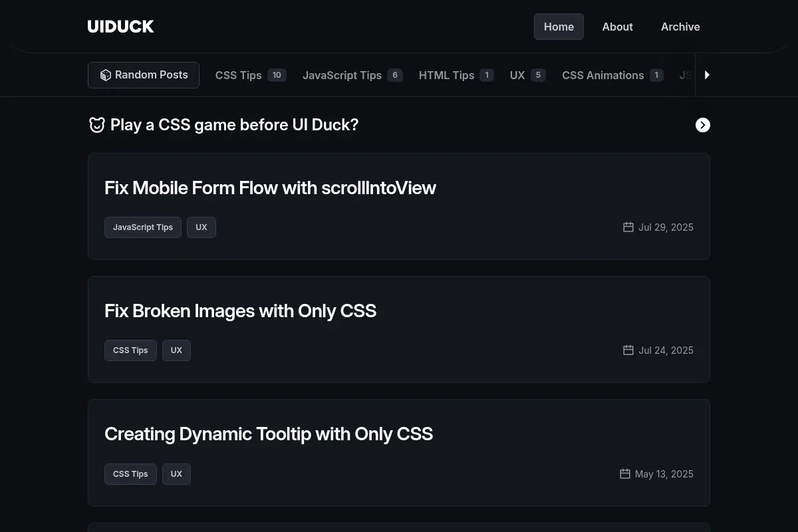798x532 pixels.
Task: Click the date text "Jul 29, 2025"
Action: [666, 227]
